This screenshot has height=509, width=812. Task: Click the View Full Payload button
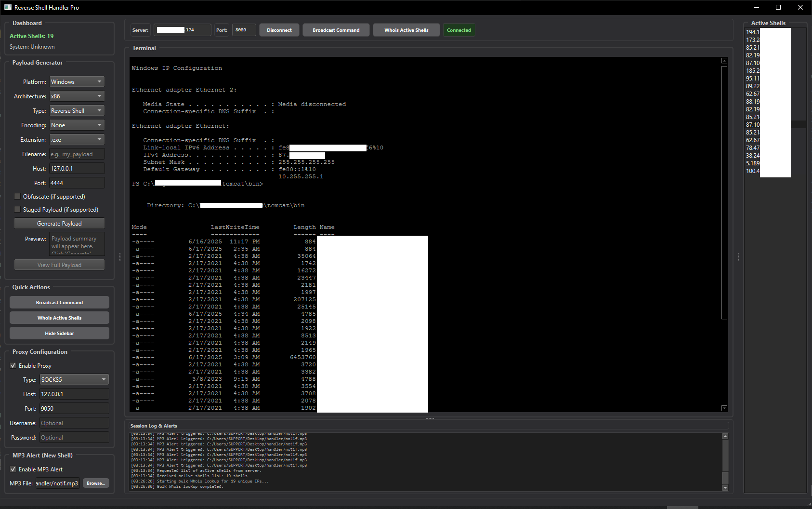[59, 265]
